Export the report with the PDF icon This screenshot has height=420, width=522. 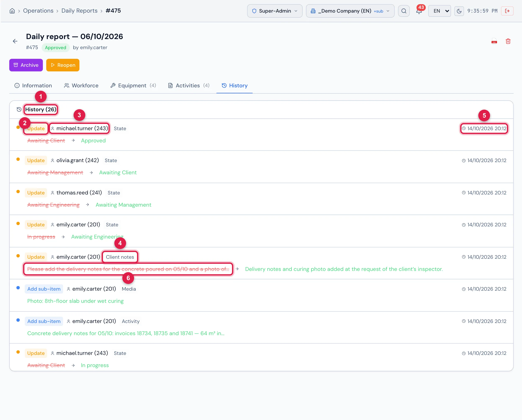(x=494, y=41)
